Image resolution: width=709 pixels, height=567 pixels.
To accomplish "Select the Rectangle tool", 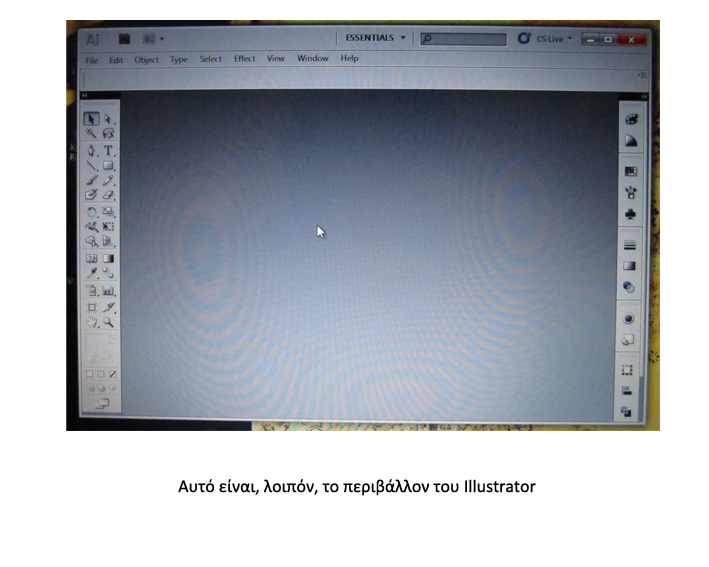I will 108,165.
